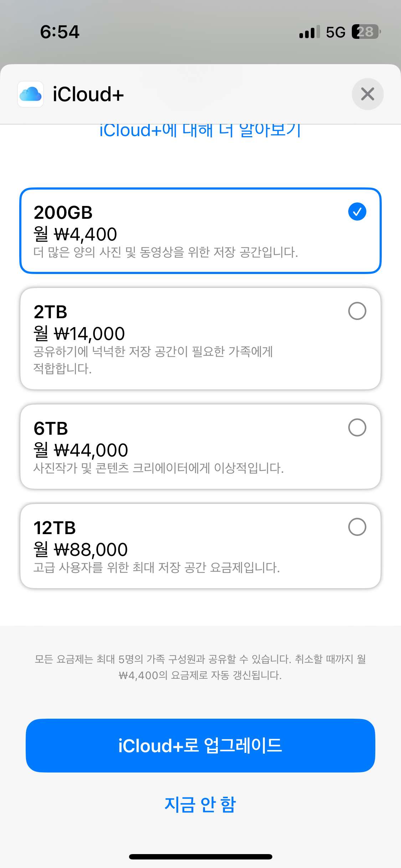
Task: Tap the home indicator bar
Action: coord(200,857)
